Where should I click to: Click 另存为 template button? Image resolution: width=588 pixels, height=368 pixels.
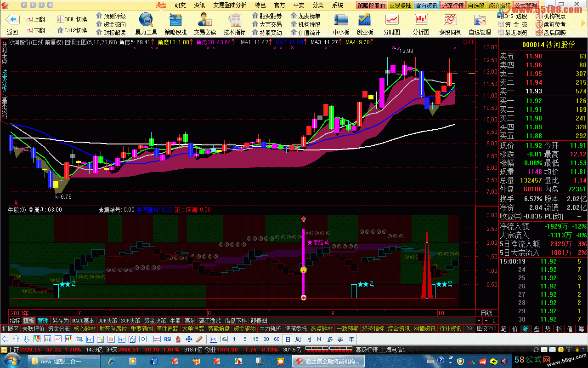(60, 321)
